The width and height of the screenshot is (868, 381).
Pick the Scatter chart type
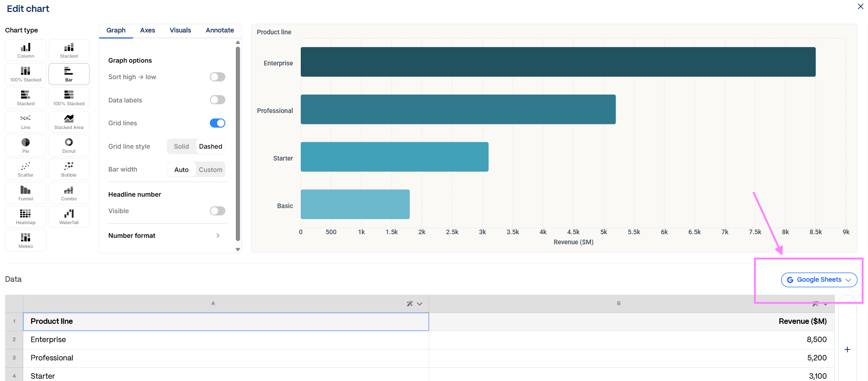[x=26, y=169]
